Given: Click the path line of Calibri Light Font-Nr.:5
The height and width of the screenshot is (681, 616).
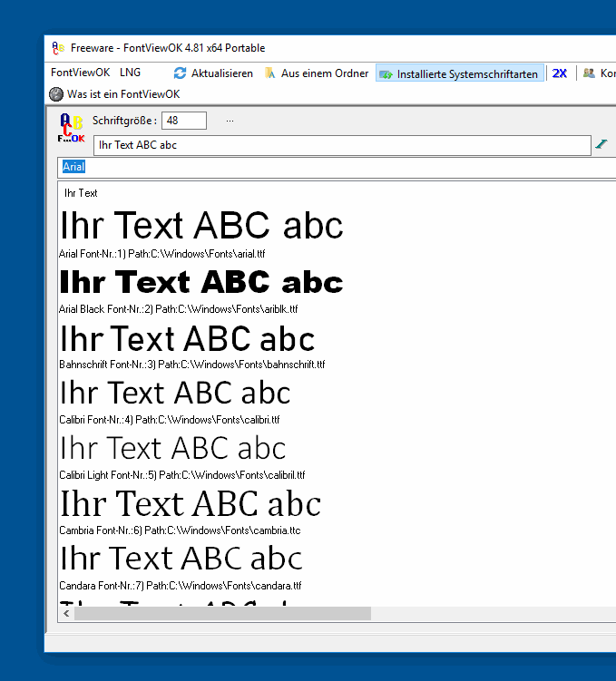Looking at the screenshot, I should point(182,475).
